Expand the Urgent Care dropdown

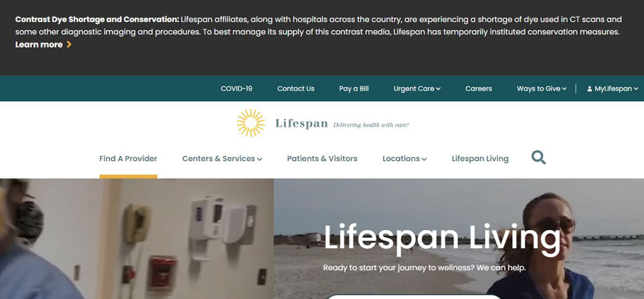(x=417, y=89)
